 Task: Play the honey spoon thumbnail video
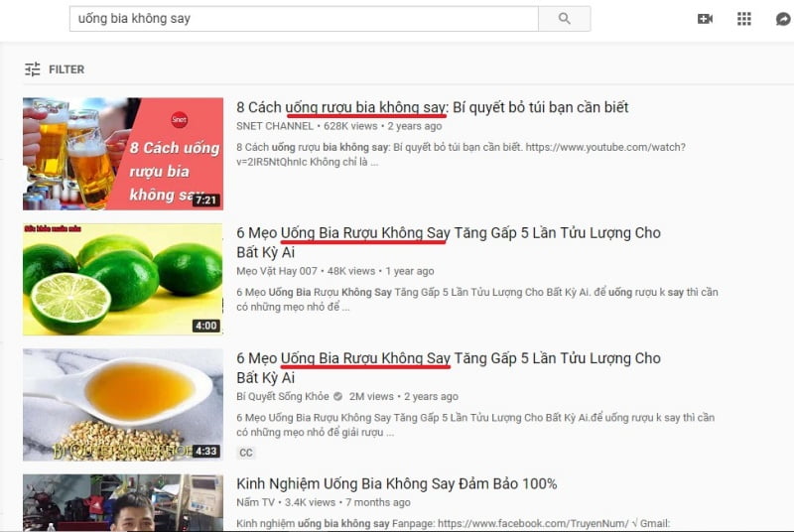point(122,404)
